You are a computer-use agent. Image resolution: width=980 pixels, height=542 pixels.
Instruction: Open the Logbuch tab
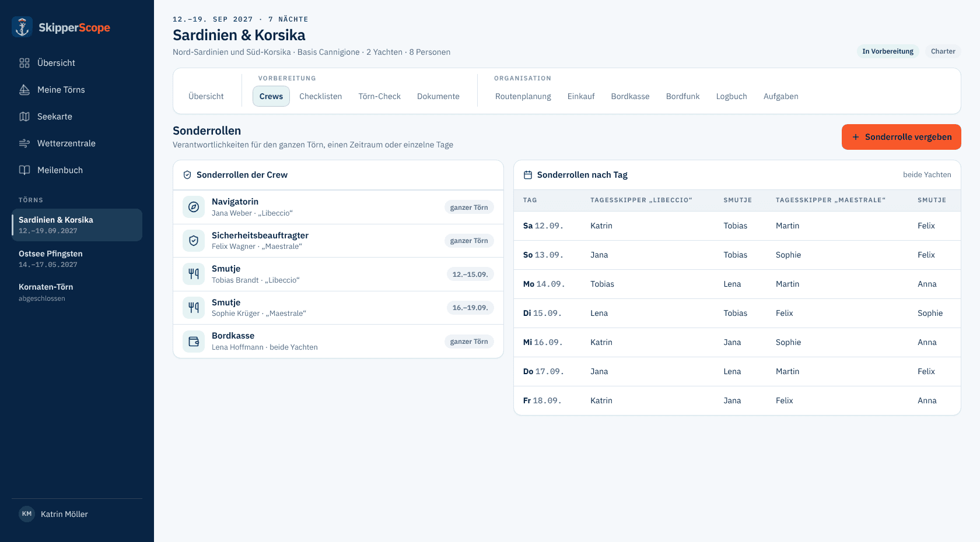click(731, 96)
